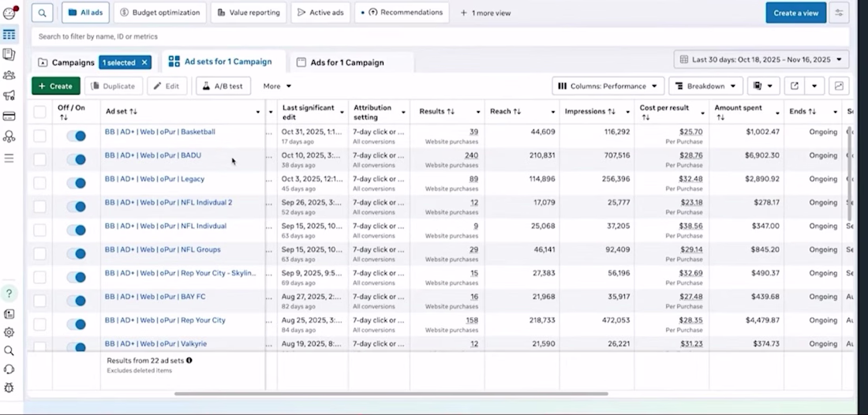Image resolution: width=868 pixels, height=415 pixels.
Task: Show 1 more view button
Action: 485,13
